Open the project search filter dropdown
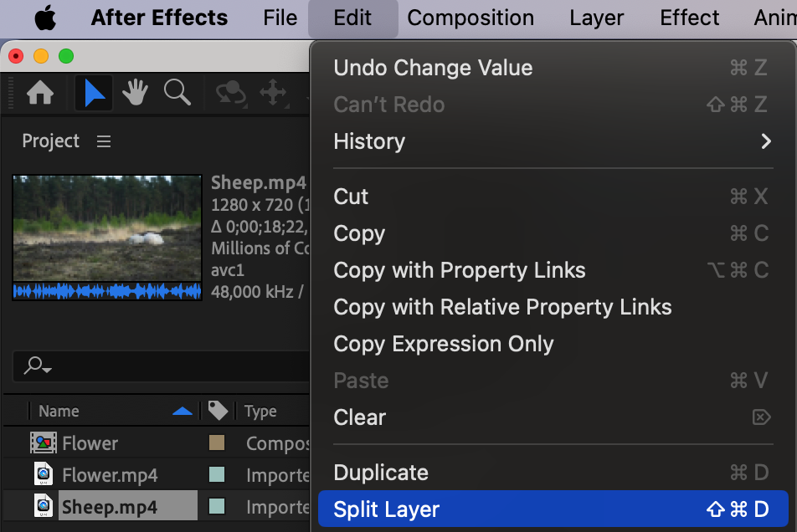This screenshot has width=797, height=532. (x=38, y=366)
